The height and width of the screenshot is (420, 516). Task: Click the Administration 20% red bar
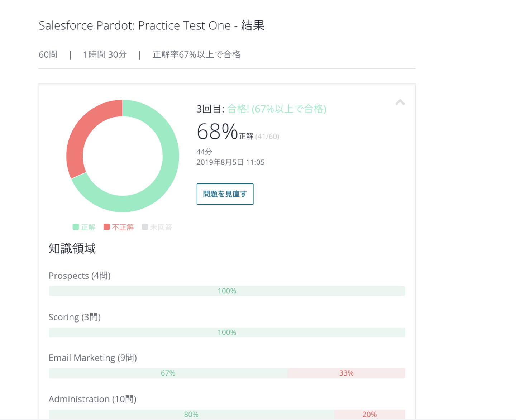pyautogui.click(x=369, y=414)
